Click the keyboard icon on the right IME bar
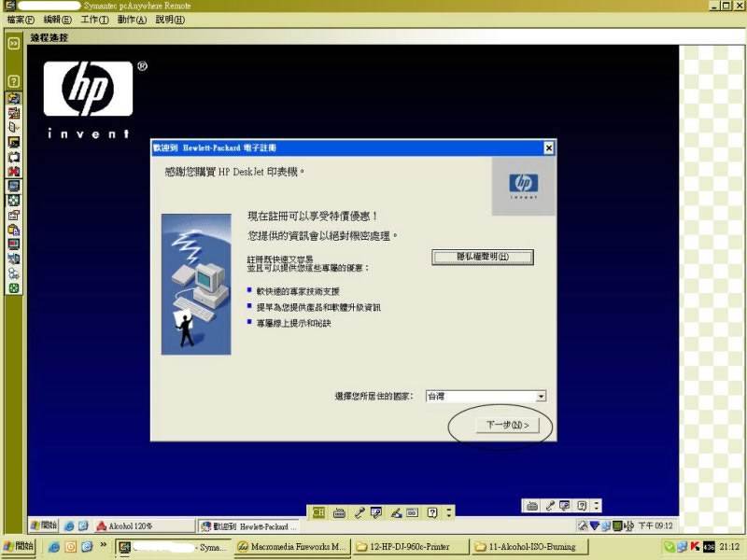Screen dimensions: 747x560 pos(532,506)
